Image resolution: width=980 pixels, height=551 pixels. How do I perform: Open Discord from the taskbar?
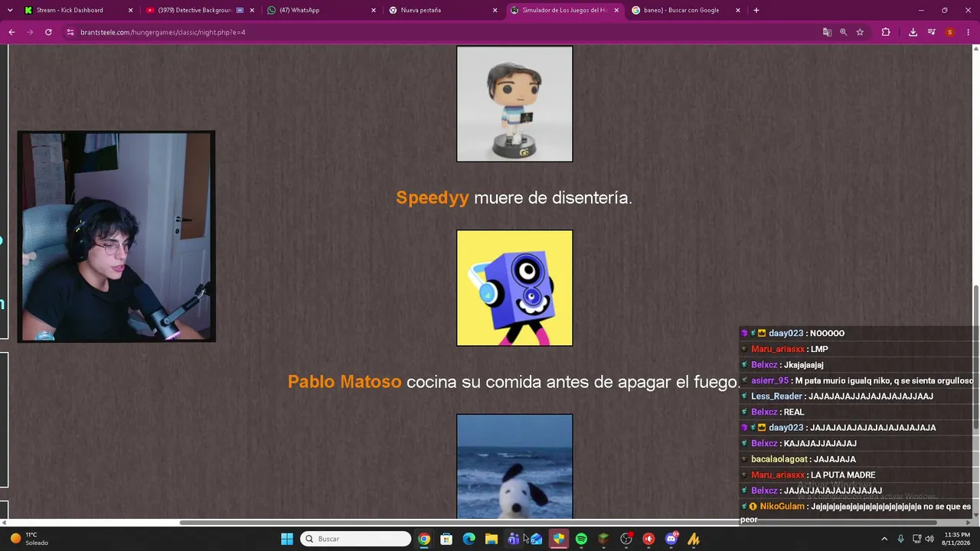click(x=671, y=539)
